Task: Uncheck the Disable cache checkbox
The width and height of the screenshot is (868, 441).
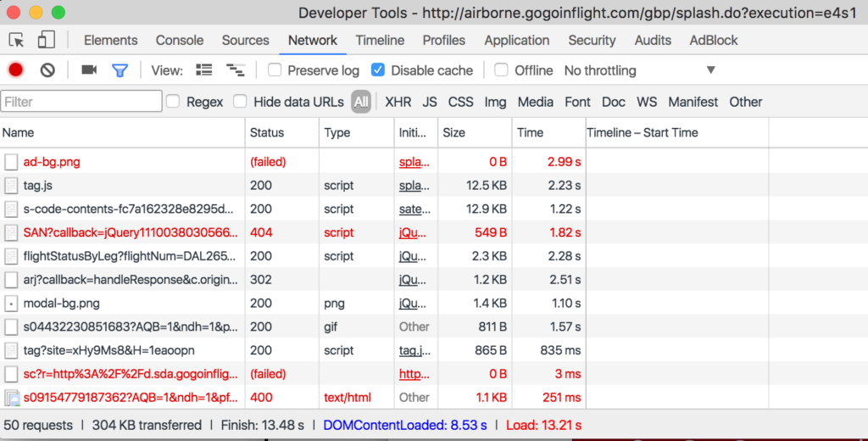Action: coord(377,70)
